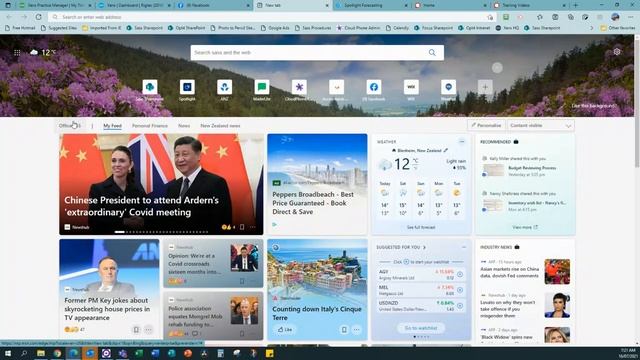Open the taskbar search icon
This screenshot has width=640, height=360.
pyautogui.click(x=24, y=353)
